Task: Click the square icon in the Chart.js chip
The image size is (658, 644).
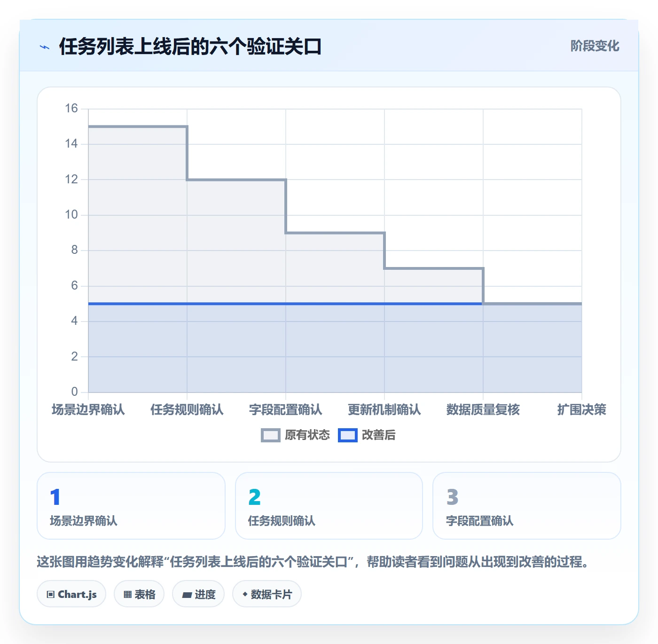Action: 51,595
